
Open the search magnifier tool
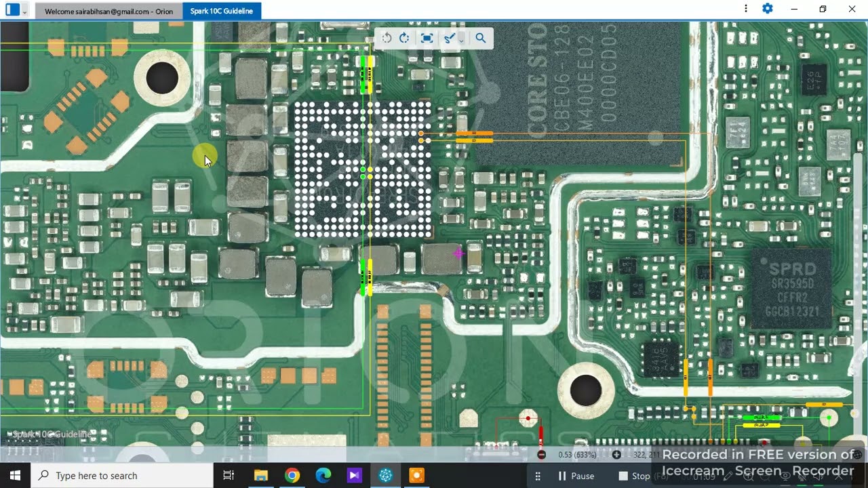click(481, 38)
